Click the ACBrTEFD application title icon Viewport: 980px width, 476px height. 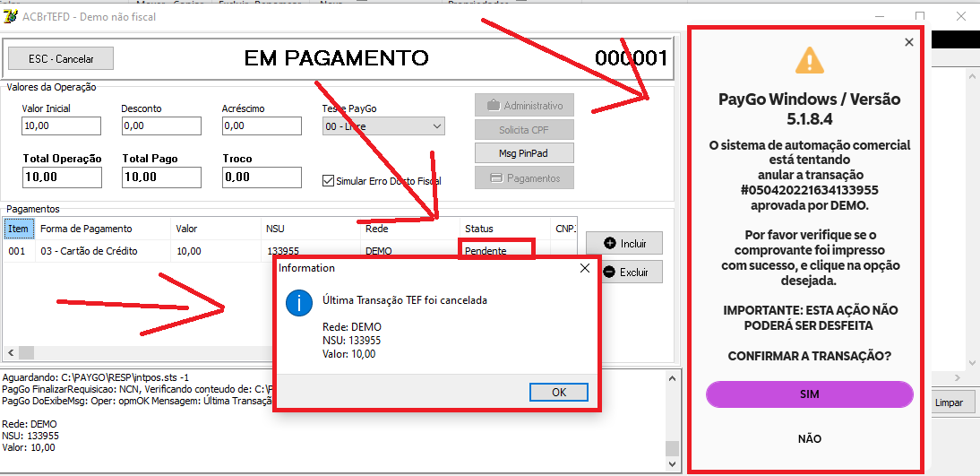click(x=12, y=17)
